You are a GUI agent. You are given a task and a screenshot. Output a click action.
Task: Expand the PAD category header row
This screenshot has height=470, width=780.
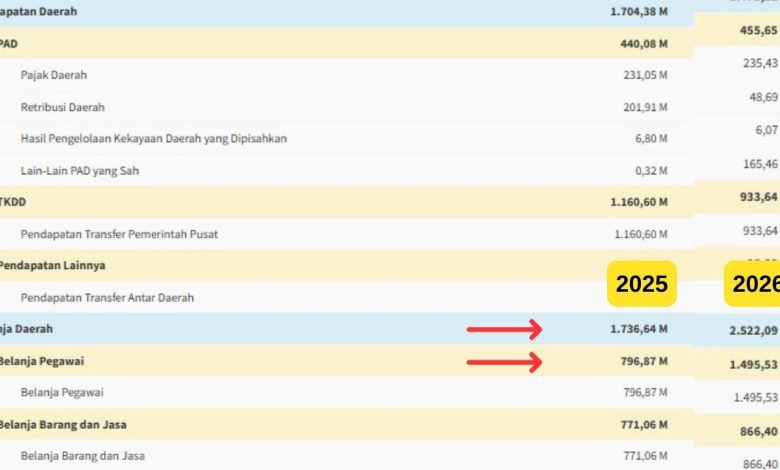pyautogui.click(x=10, y=44)
